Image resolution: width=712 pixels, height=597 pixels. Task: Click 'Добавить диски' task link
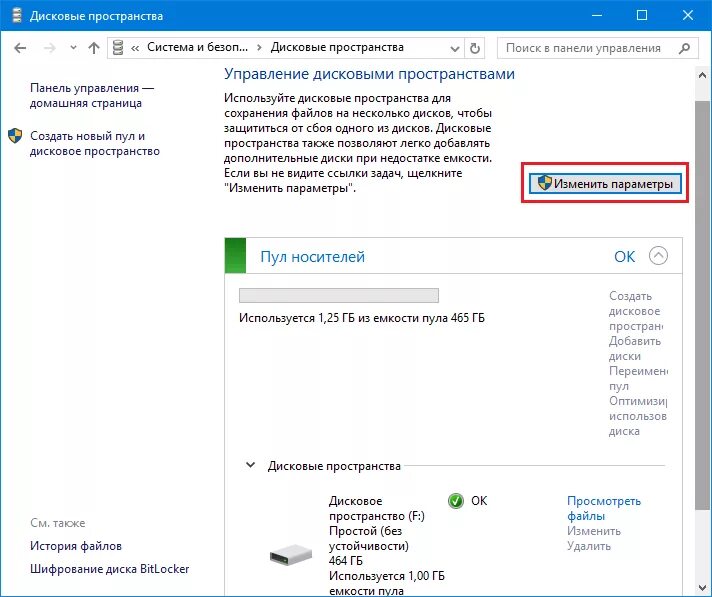[634, 348]
